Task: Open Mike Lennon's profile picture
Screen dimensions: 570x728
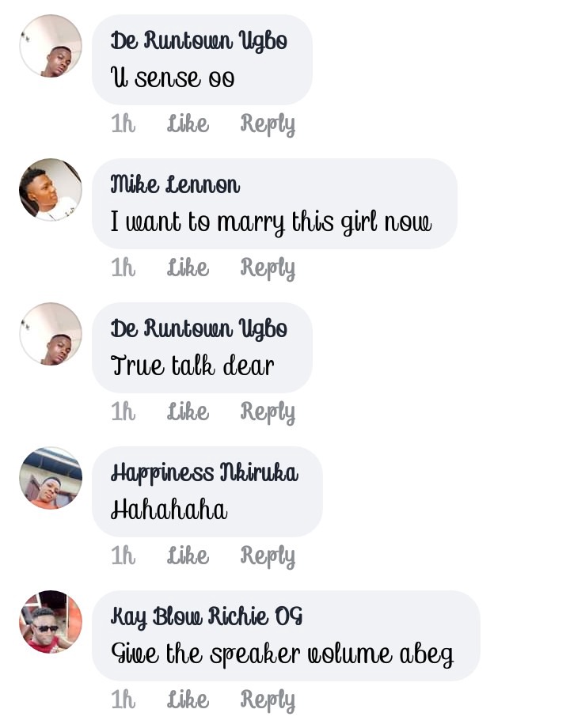Action: pyautogui.click(x=51, y=189)
